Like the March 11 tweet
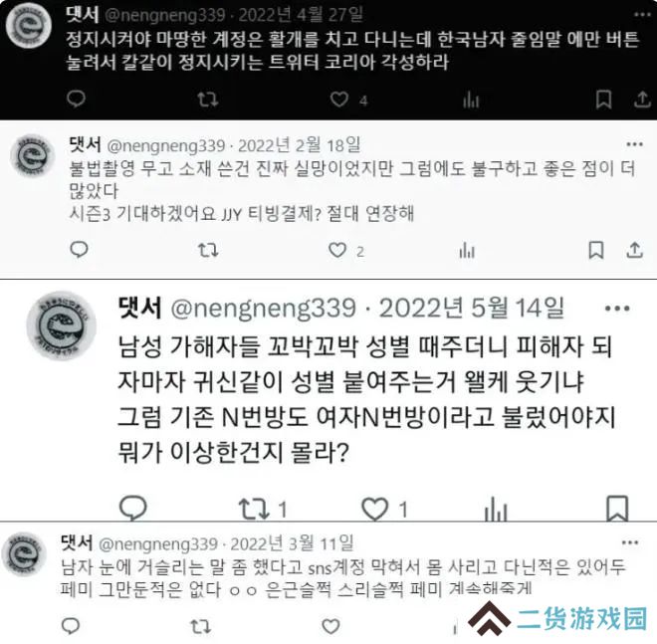 pos(330,626)
